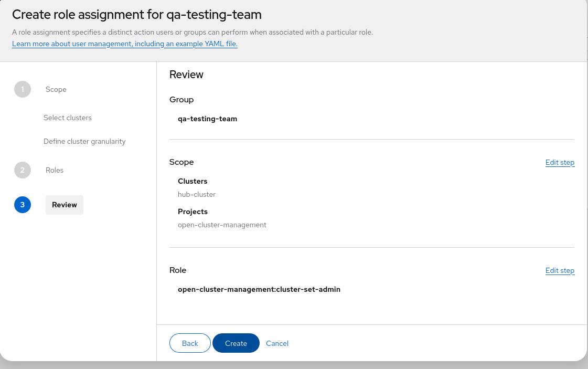The image size is (588, 369).
Task: Click the cluster-set-admin role name
Action: [259, 289]
